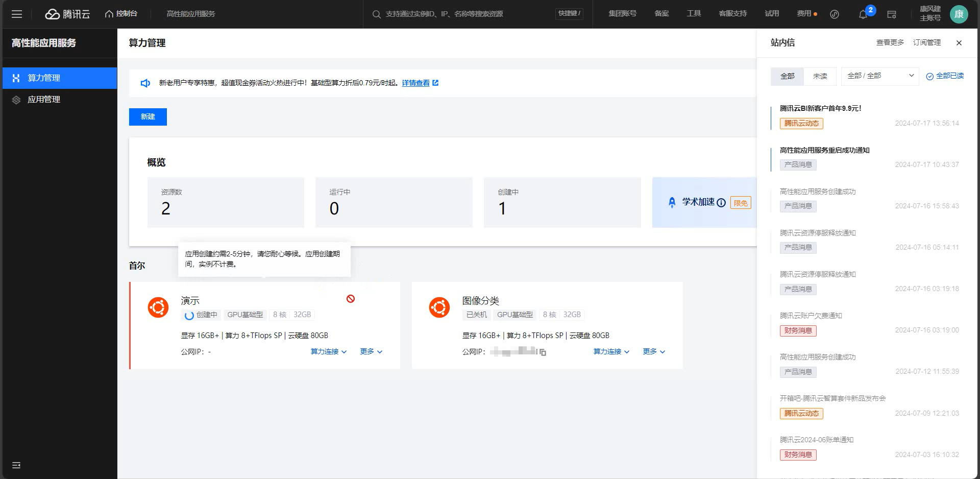980x479 pixels.
Task: Open 开箱吧-腾讯云智算套件新品发布会 message
Action: [832, 398]
